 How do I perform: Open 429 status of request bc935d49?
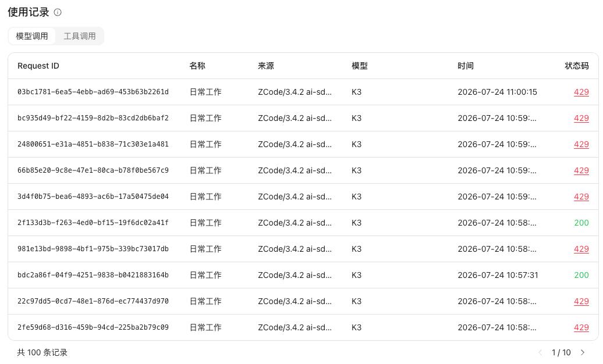pos(581,118)
